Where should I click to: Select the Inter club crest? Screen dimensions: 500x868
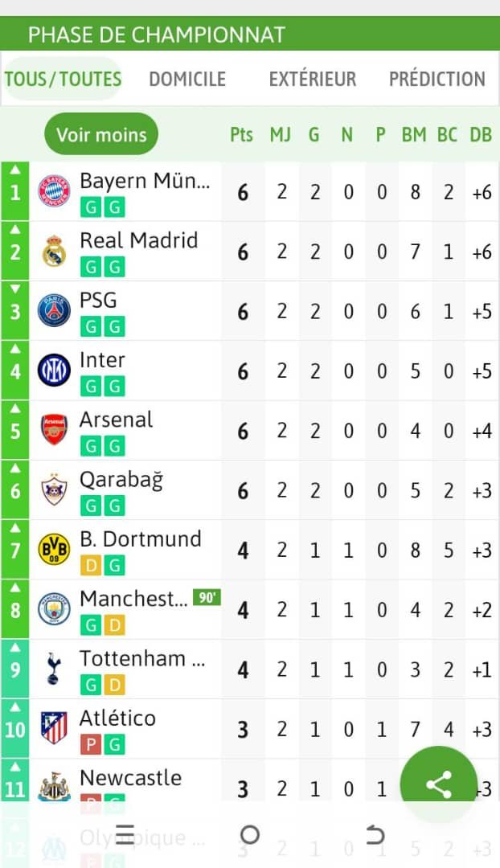(x=54, y=371)
